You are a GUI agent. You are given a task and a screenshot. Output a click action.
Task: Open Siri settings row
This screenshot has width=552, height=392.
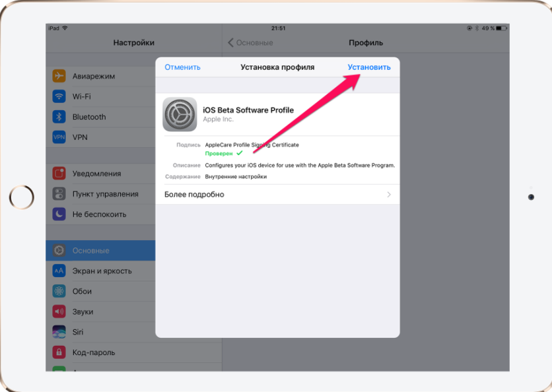pos(100,332)
